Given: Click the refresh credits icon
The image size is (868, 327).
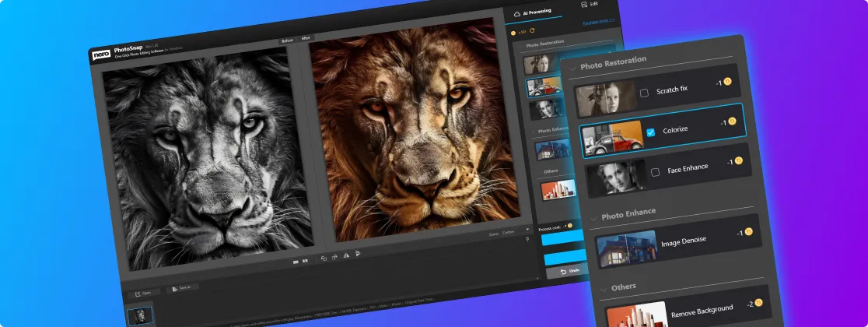Looking at the screenshot, I should (x=533, y=32).
